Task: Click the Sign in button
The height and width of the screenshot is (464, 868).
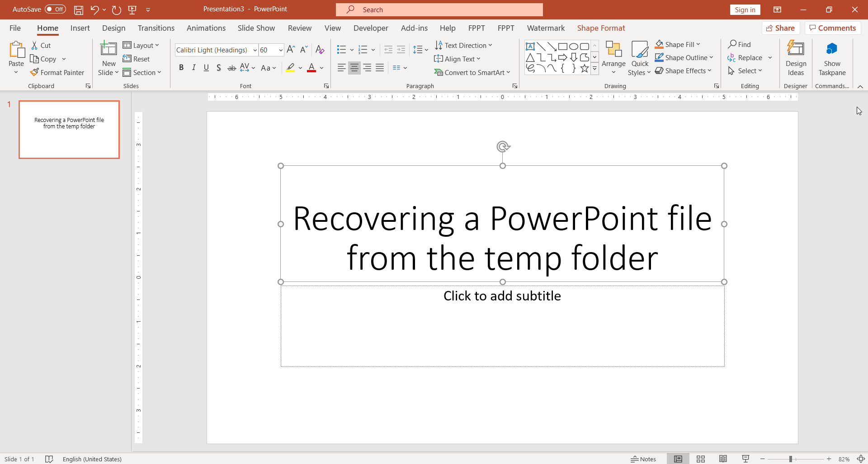Action: tap(745, 10)
